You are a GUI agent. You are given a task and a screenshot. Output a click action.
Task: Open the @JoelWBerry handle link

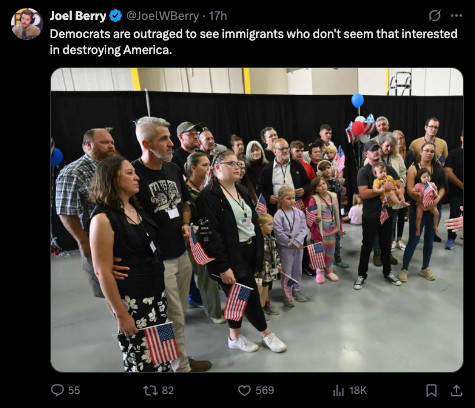coord(162,16)
